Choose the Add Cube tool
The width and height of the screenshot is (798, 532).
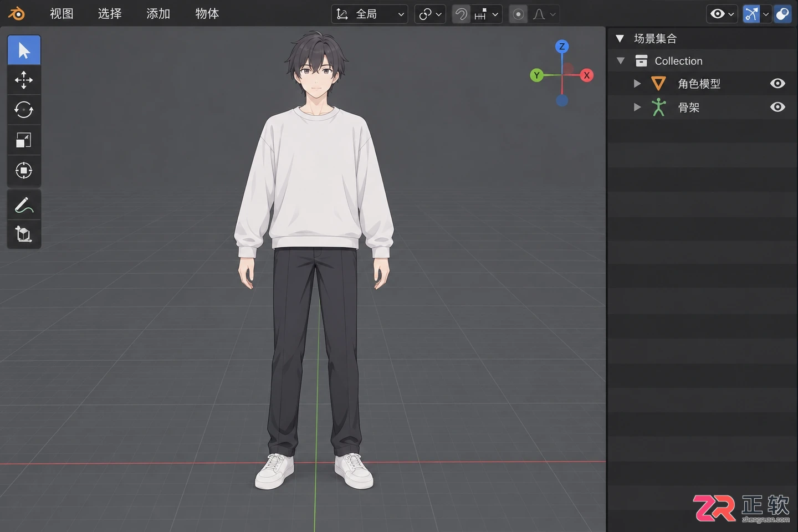[x=24, y=234]
